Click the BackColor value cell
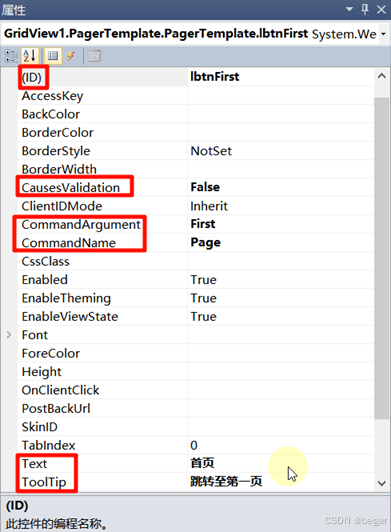 coord(280,114)
